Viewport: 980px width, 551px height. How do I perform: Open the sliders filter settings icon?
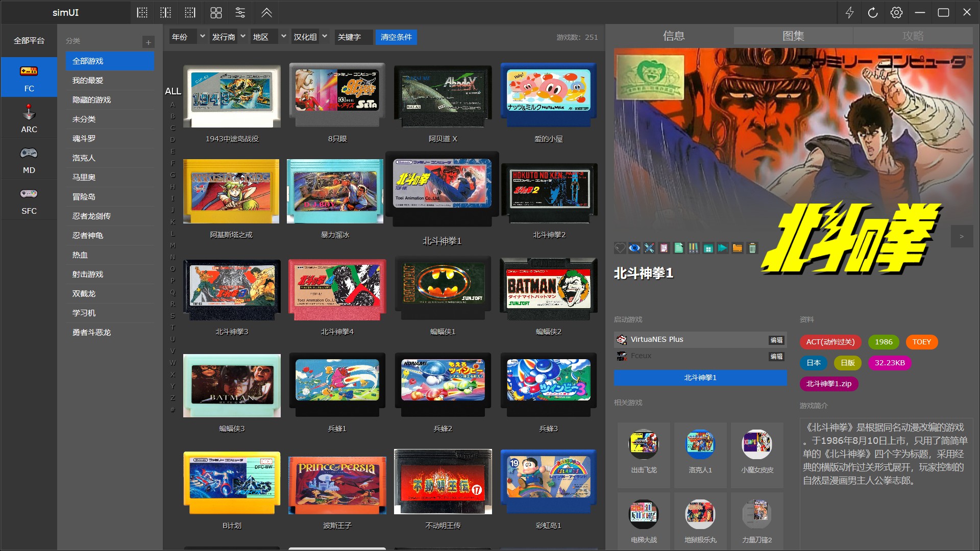point(240,13)
